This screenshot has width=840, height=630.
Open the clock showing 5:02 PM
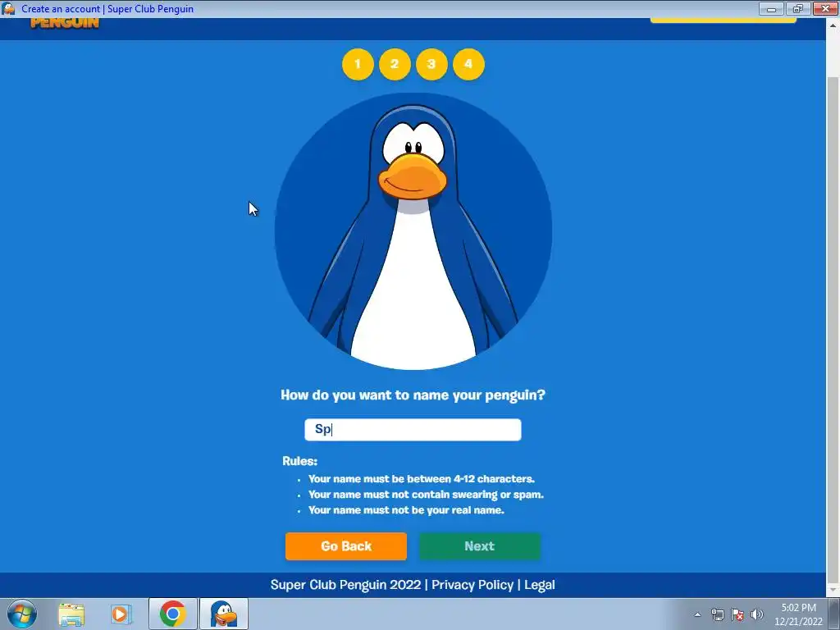(x=798, y=614)
